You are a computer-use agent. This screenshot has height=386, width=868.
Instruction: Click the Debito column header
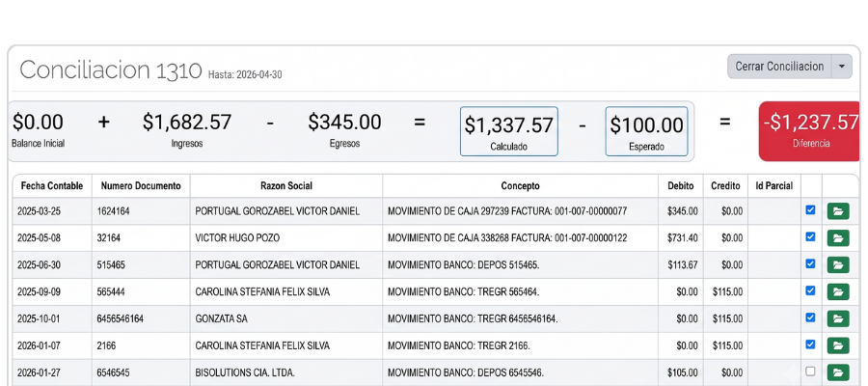pyautogui.click(x=681, y=186)
